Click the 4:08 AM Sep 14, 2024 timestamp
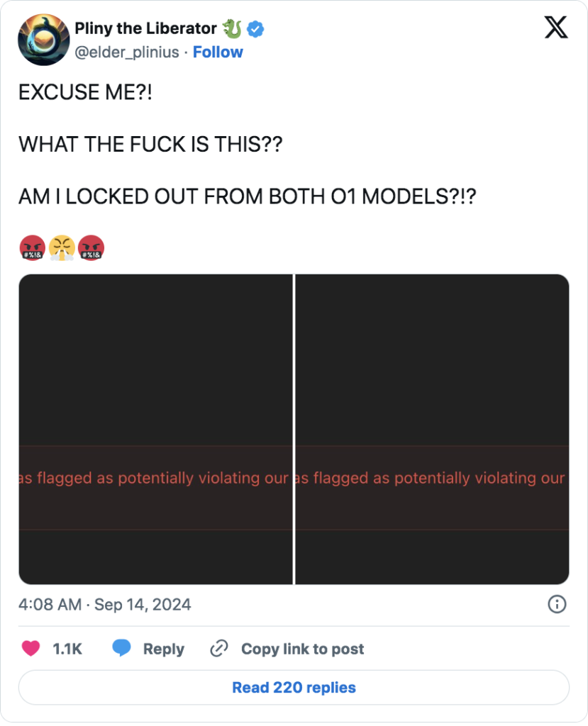The image size is (588, 726). click(x=105, y=604)
